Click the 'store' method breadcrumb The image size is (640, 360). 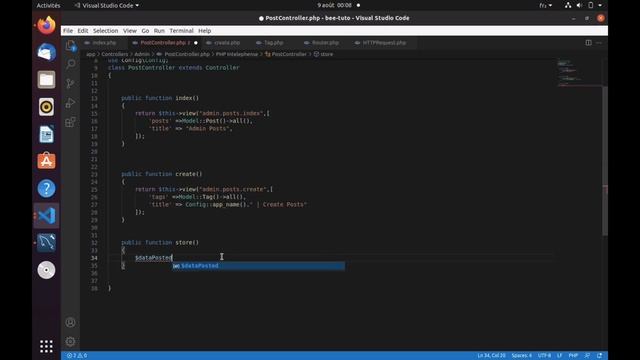[x=323, y=54]
